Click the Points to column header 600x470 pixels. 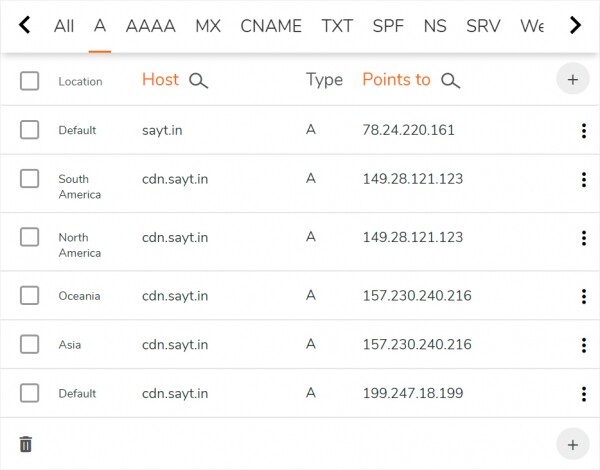pyautogui.click(x=396, y=80)
